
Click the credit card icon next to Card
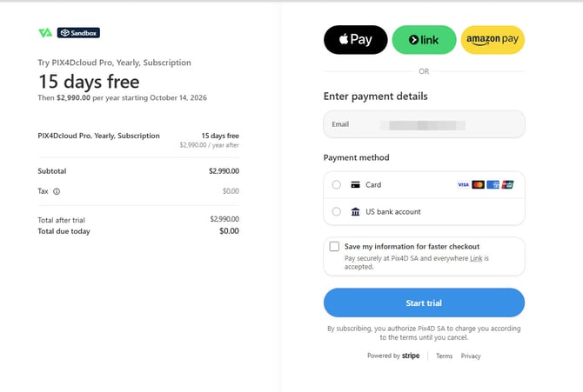pyautogui.click(x=355, y=184)
